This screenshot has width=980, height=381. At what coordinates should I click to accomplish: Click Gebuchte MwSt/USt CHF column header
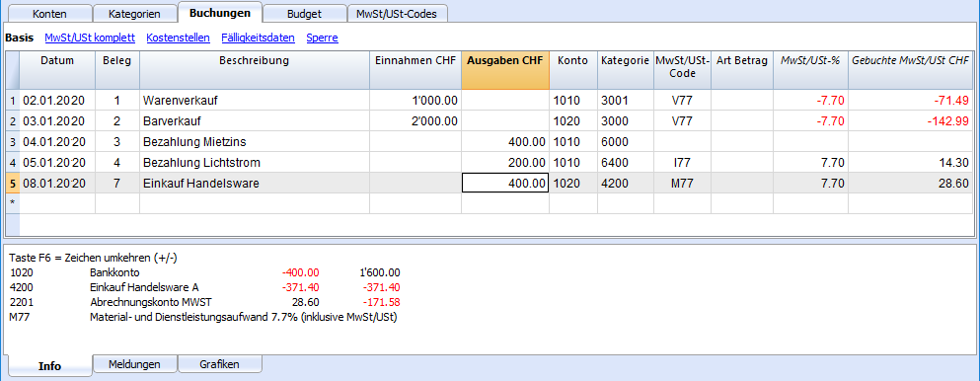click(x=911, y=70)
